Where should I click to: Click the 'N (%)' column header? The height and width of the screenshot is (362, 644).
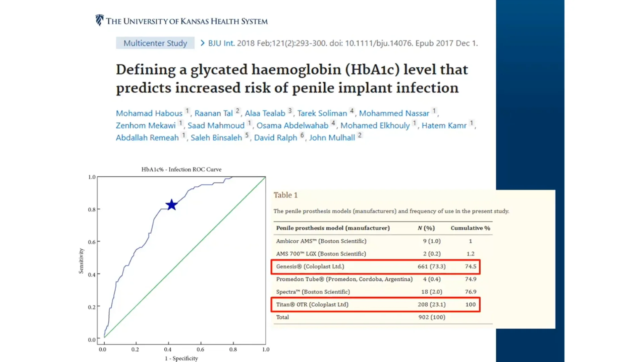pos(426,228)
